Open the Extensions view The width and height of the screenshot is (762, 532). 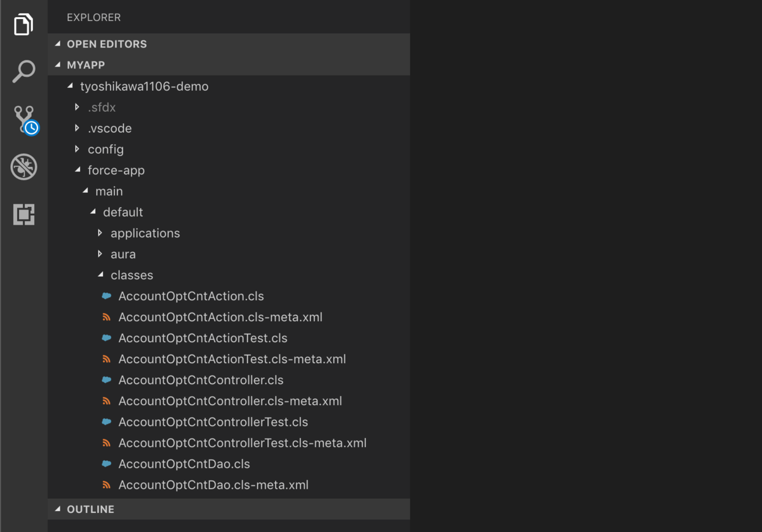coord(23,215)
